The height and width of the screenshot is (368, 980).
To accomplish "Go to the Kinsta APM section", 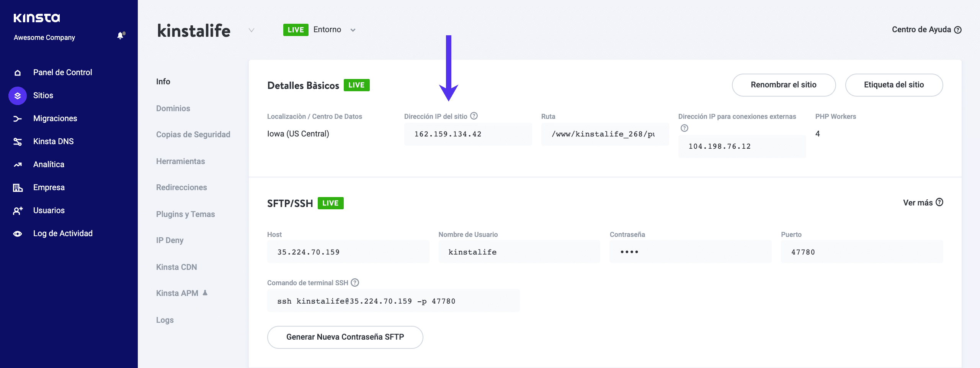I will [x=177, y=293].
